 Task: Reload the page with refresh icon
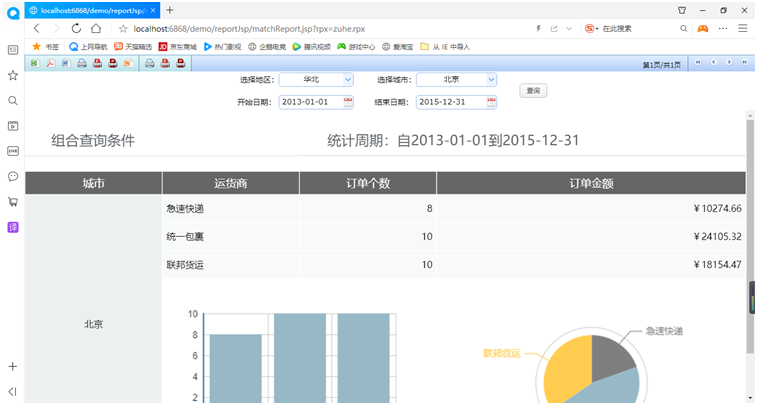point(76,28)
